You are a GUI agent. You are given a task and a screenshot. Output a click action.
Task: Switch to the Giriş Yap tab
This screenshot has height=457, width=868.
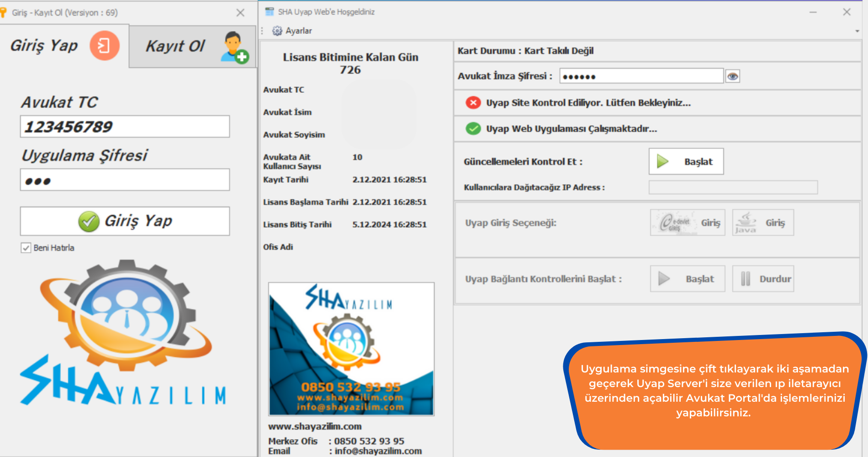(x=64, y=46)
